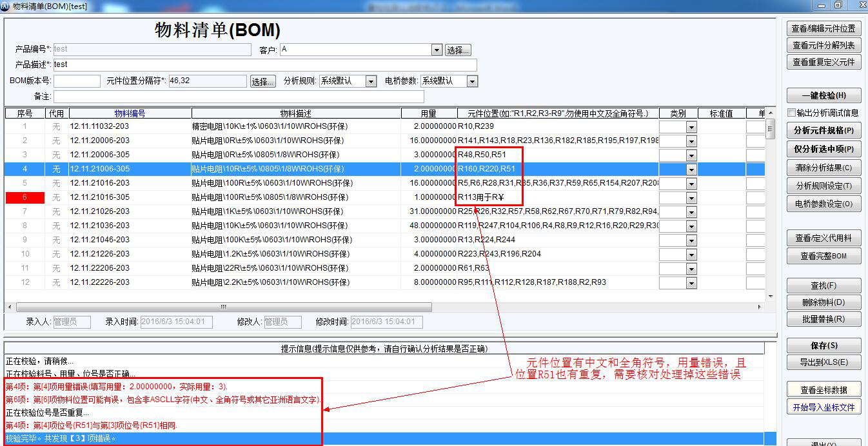The width and height of the screenshot is (868, 446).
Task: Open the 查找(F) search function
Action: 822,285
